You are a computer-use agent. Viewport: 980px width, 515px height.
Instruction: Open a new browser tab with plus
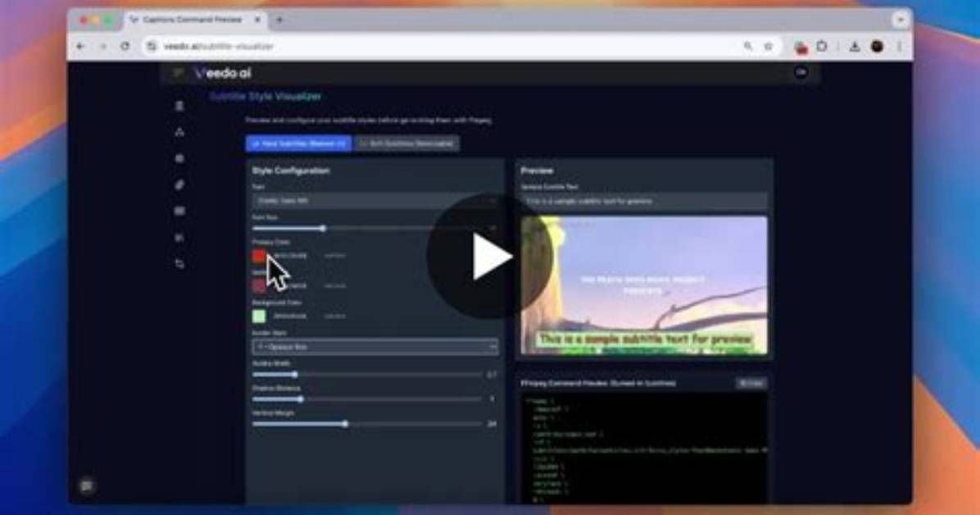(x=279, y=20)
